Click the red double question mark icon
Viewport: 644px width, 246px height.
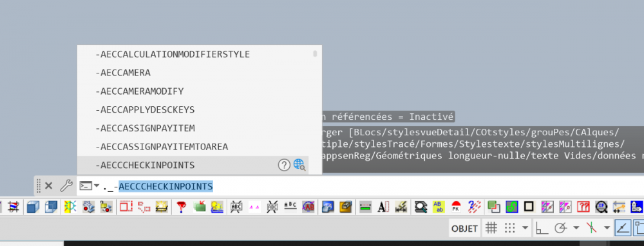click(x=583, y=207)
